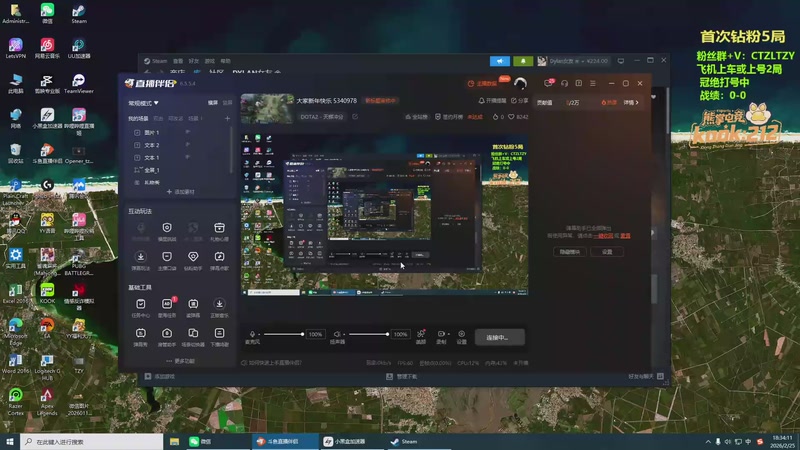Open the message icon with red badge
Viewport: 800px width, 450px height.
(x=548, y=83)
